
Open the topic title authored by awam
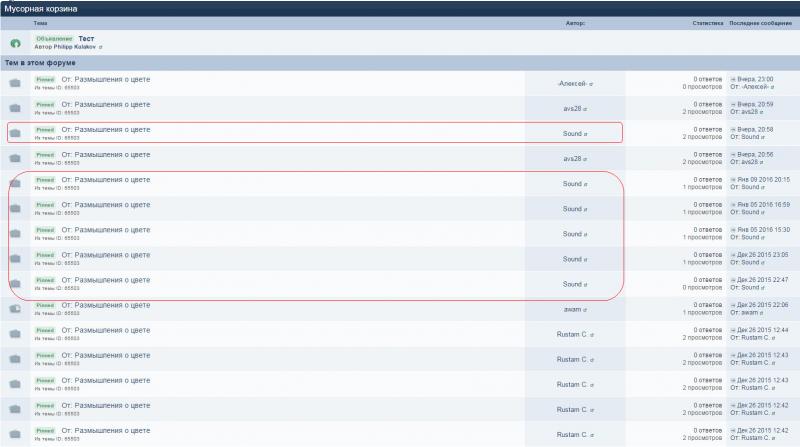106,305
